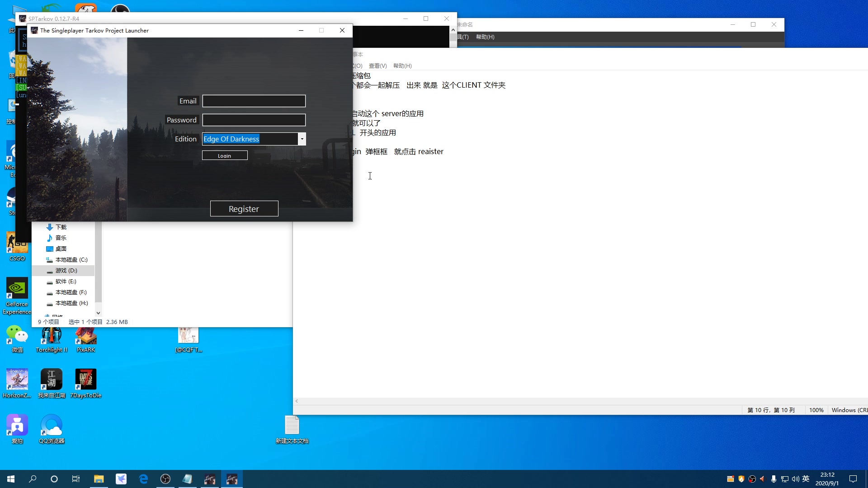The height and width of the screenshot is (488, 868).
Task: Open PixARK desktop icon
Action: click(86, 339)
